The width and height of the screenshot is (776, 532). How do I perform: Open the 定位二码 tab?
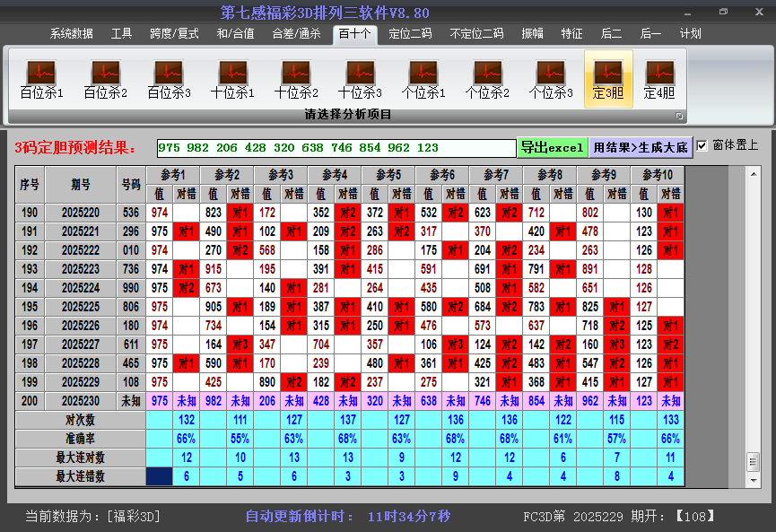pyautogui.click(x=410, y=33)
